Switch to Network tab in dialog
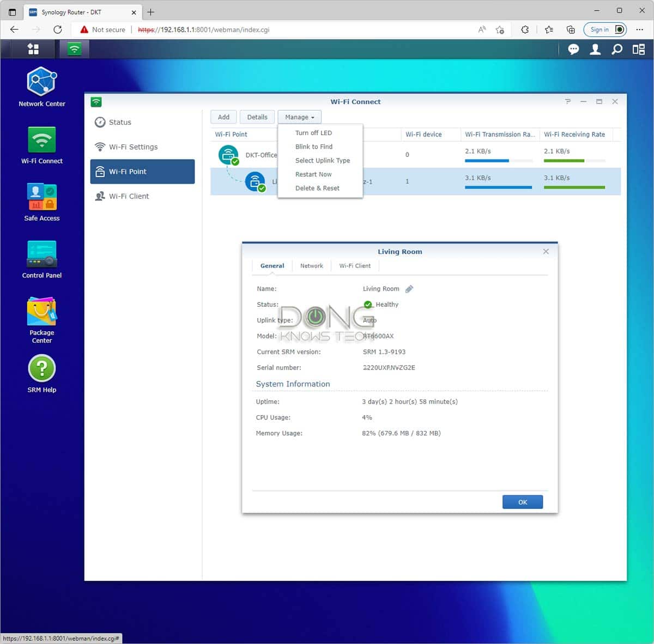654x644 pixels. pos(312,266)
